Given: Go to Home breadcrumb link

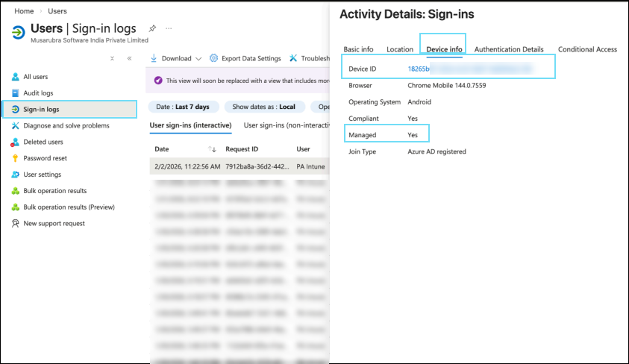Looking at the screenshot, I should (24, 11).
